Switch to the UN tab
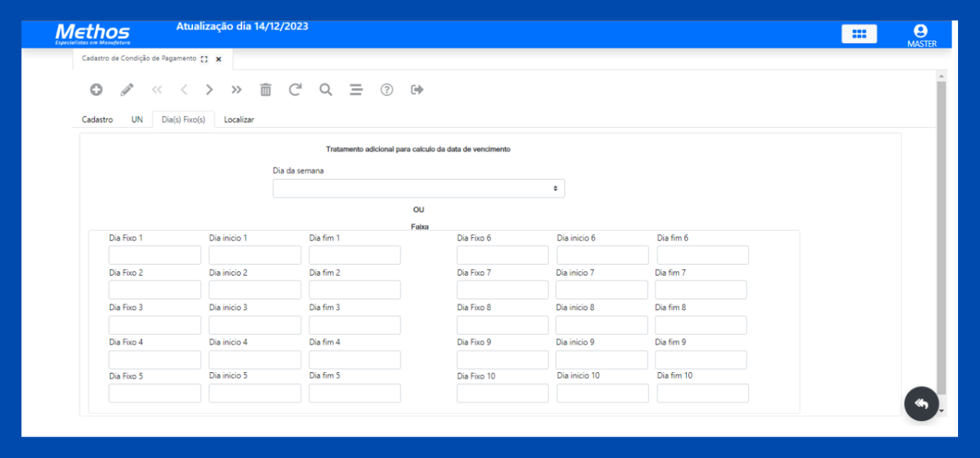The height and width of the screenshot is (458, 980). pyautogui.click(x=137, y=119)
